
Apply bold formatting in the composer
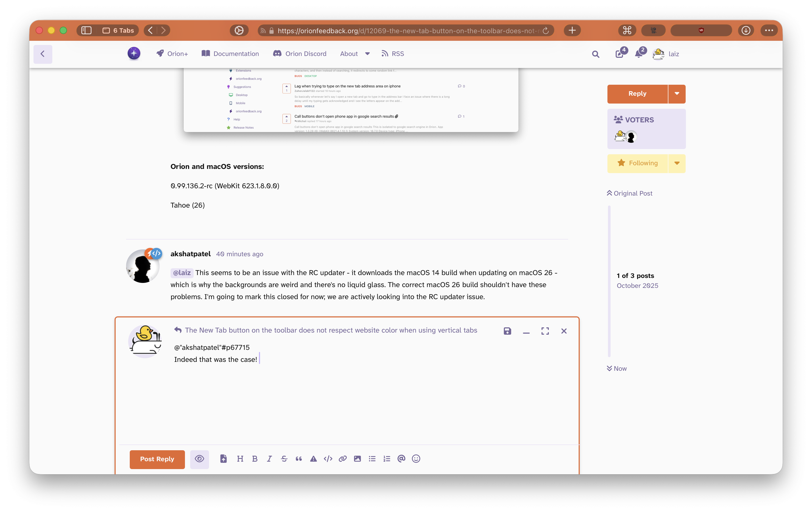point(255,459)
